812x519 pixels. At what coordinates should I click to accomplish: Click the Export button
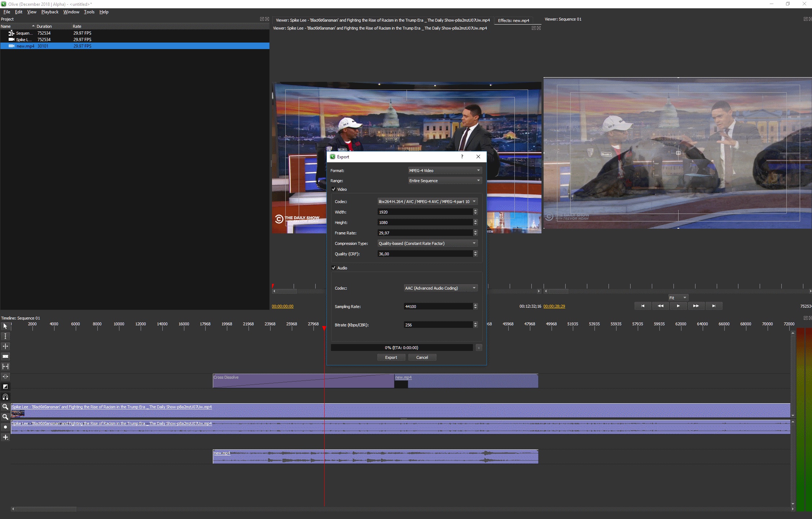click(x=391, y=357)
